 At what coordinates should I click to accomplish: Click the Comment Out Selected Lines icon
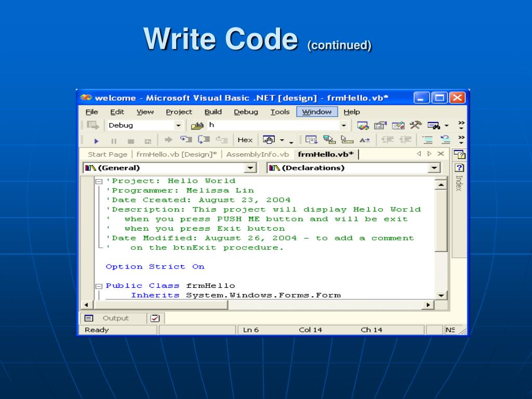point(428,139)
